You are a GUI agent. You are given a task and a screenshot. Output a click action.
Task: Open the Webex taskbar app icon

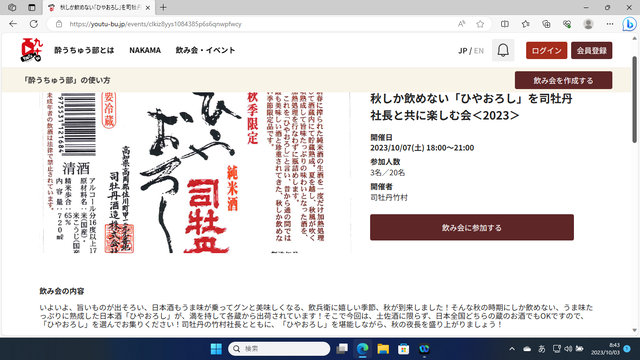click(424, 349)
